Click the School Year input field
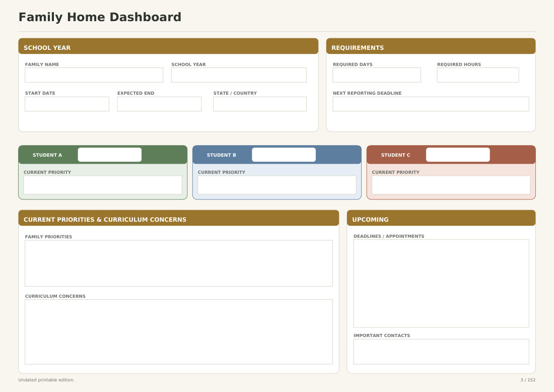The height and width of the screenshot is (392, 554). pyautogui.click(x=239, y=75)
